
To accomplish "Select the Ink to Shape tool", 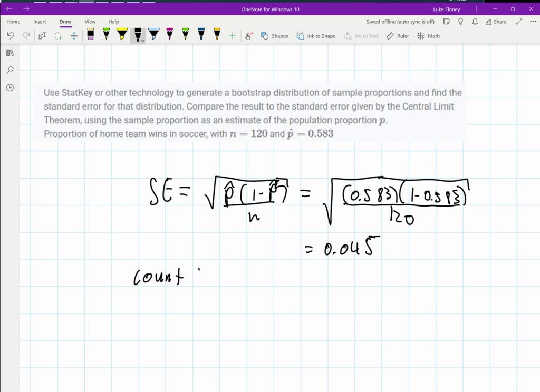I will coord(316,35).
